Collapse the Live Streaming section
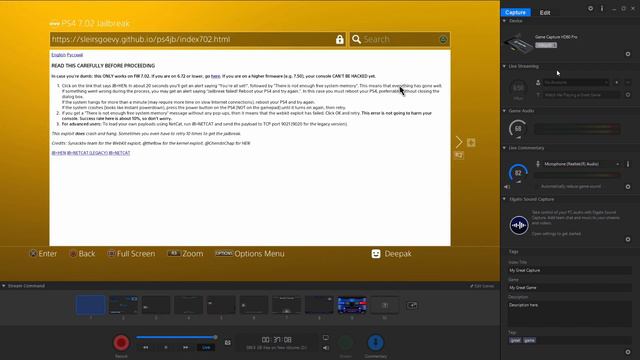This screenshot has height=360, width=640. 504,66
